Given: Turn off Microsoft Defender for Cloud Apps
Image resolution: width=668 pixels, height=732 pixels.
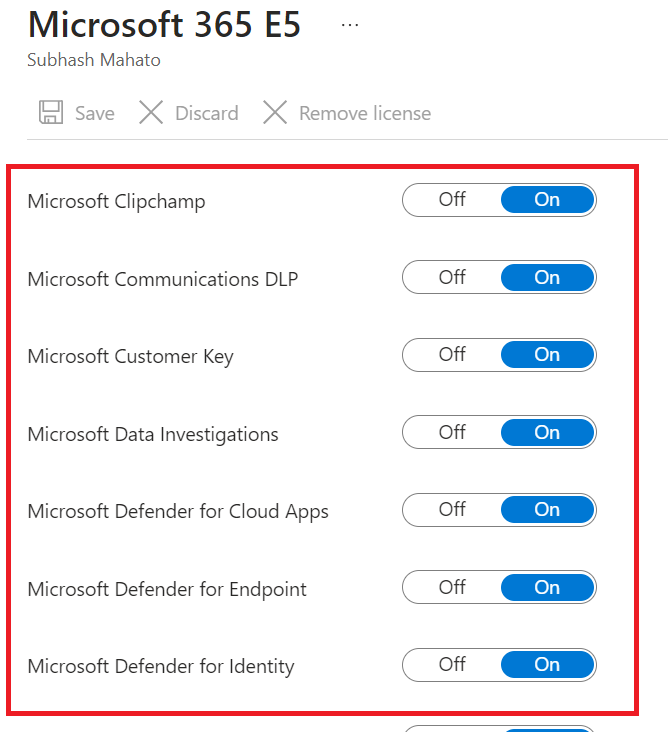Looking at the screenshot, I should coord(452,510).
